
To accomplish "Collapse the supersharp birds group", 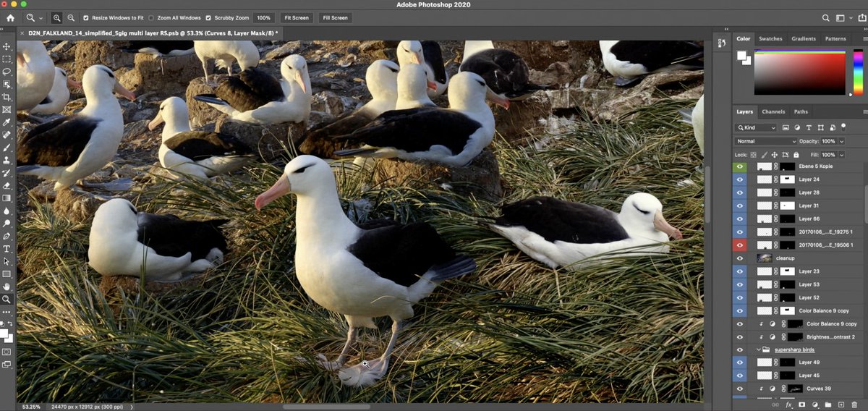I will pyautogui.click(x=759, y=349).
